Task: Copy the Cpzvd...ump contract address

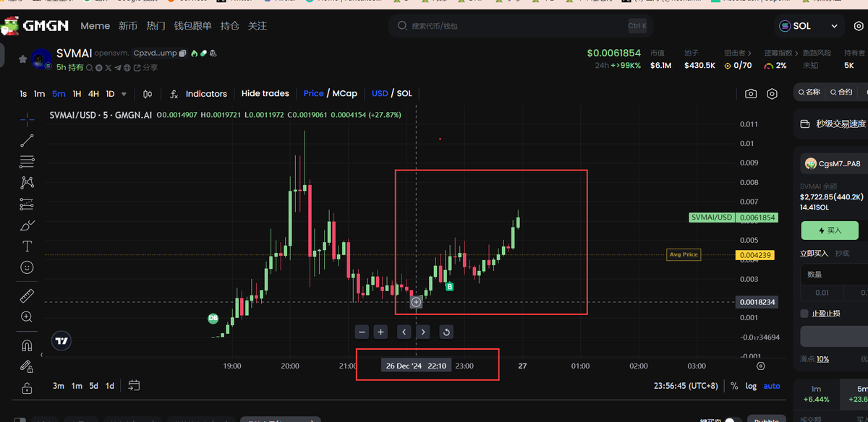Action: [183, 53]
